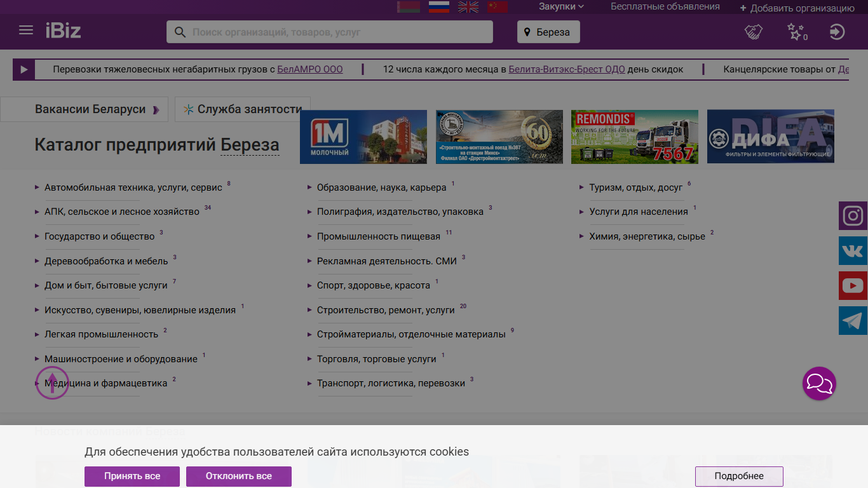The image size is (868, 488).
Task: Open Instagram social icon
Action: pos(853,215)
